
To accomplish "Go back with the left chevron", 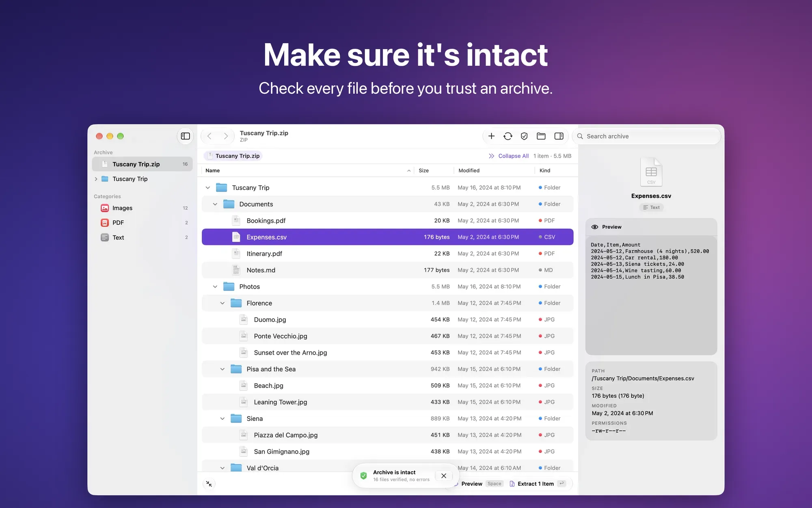I will point(209,136).
